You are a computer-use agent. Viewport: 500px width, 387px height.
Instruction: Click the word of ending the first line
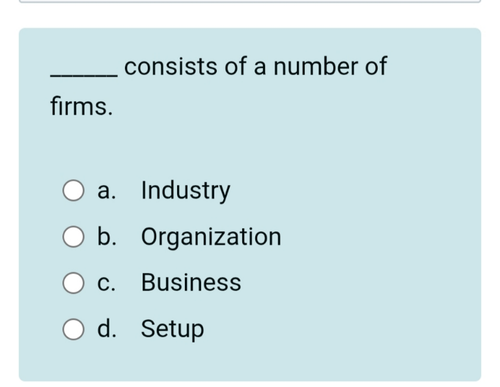(x=376, y=66)
